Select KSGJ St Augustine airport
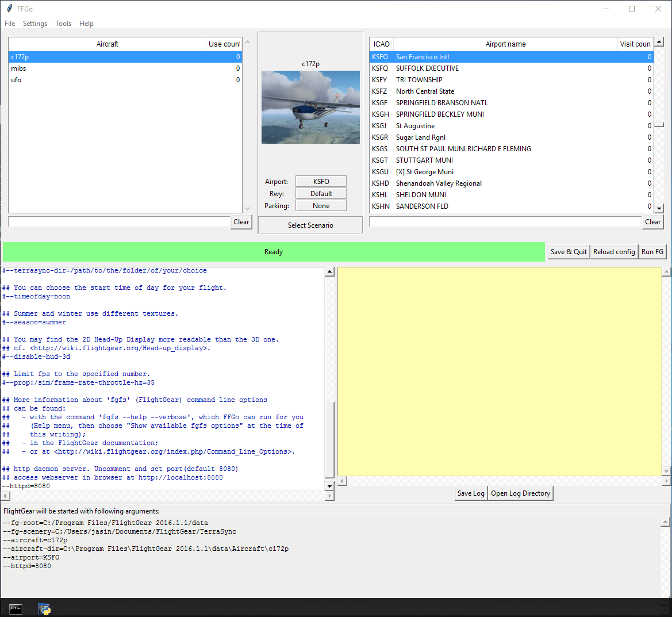Image resolution: width=672 pixels, height=617 pixels. 511,125
